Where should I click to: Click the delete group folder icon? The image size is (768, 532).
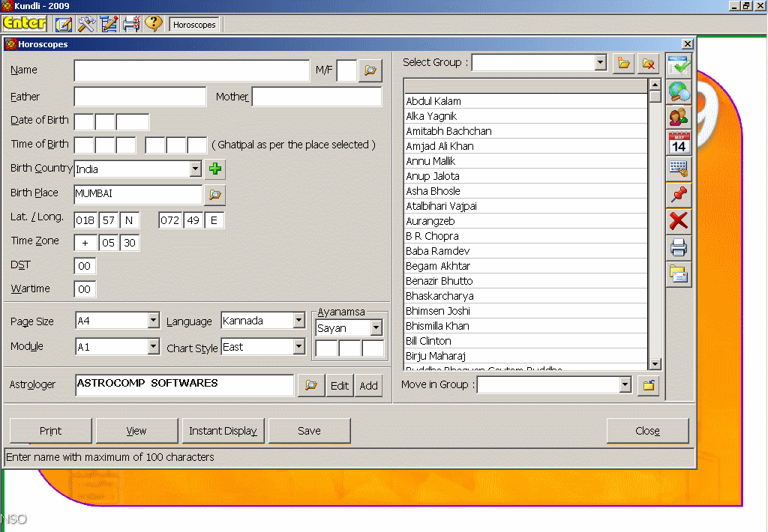point(647,64)
